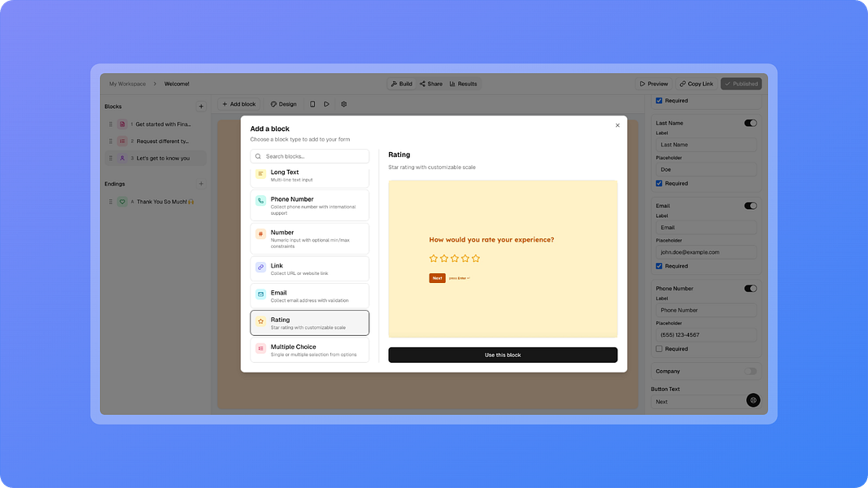Viewport: 868px width, 488px height.
Task: Click the plus icon beside Endings heading
Action: click(x=201, y=184)
